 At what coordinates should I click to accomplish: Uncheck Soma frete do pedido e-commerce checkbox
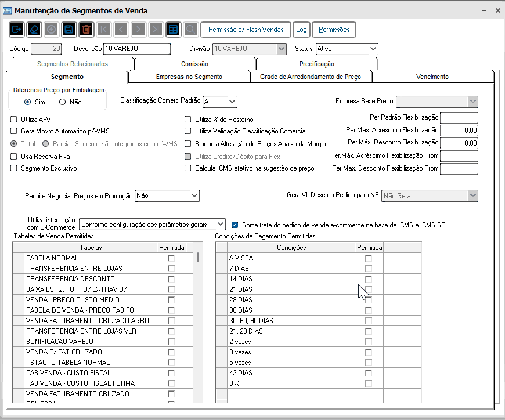(x=235, y=224)
